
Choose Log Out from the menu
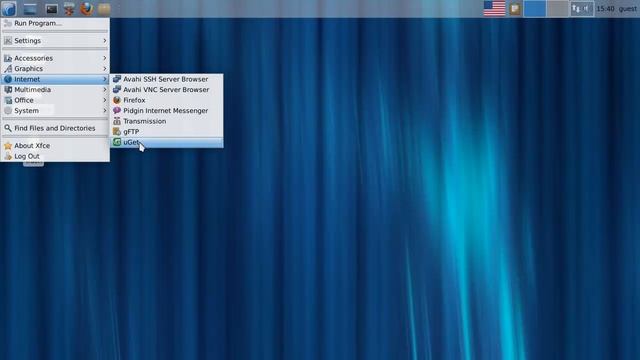pyautogui.click(x=55, y=156)
